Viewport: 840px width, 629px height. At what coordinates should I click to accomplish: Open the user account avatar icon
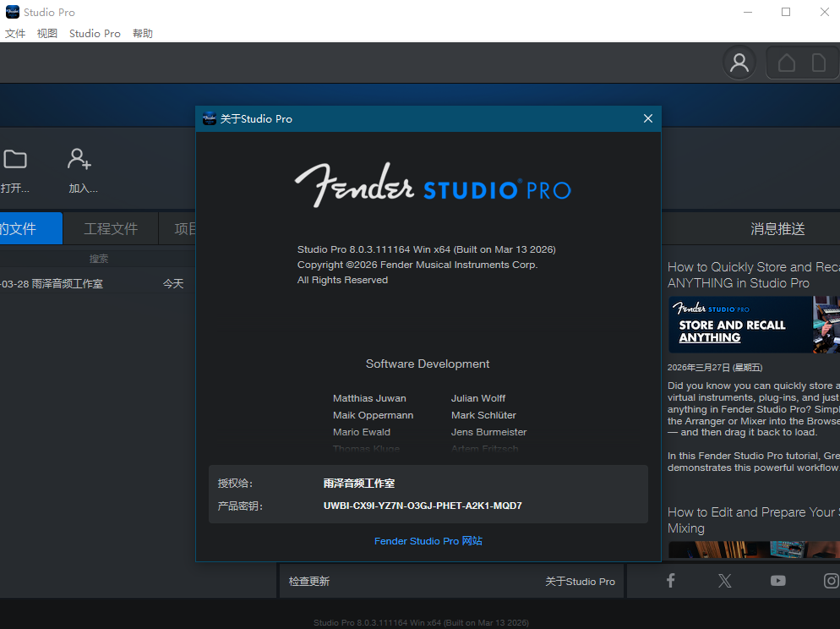pyautogui.click(x=739, y=63)
